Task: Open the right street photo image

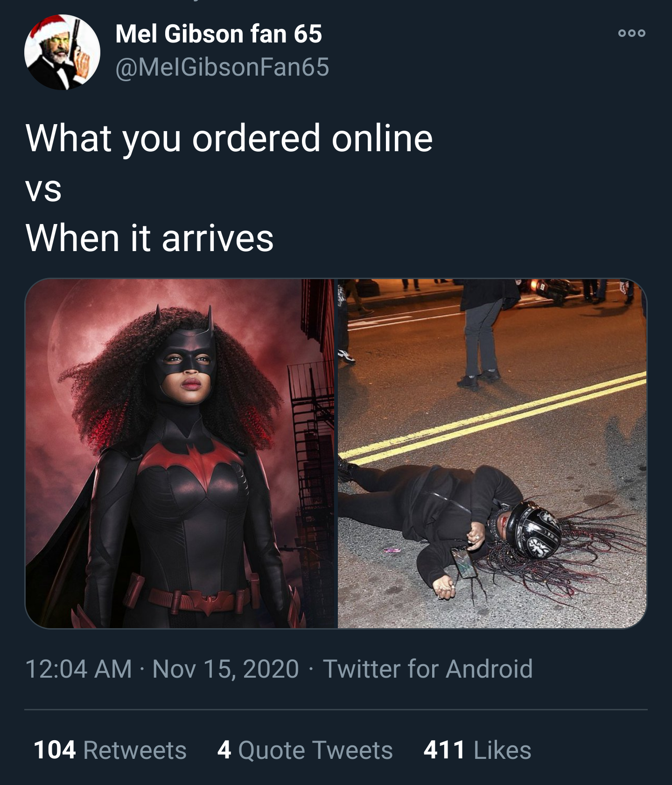Action: tap(492, 453)
